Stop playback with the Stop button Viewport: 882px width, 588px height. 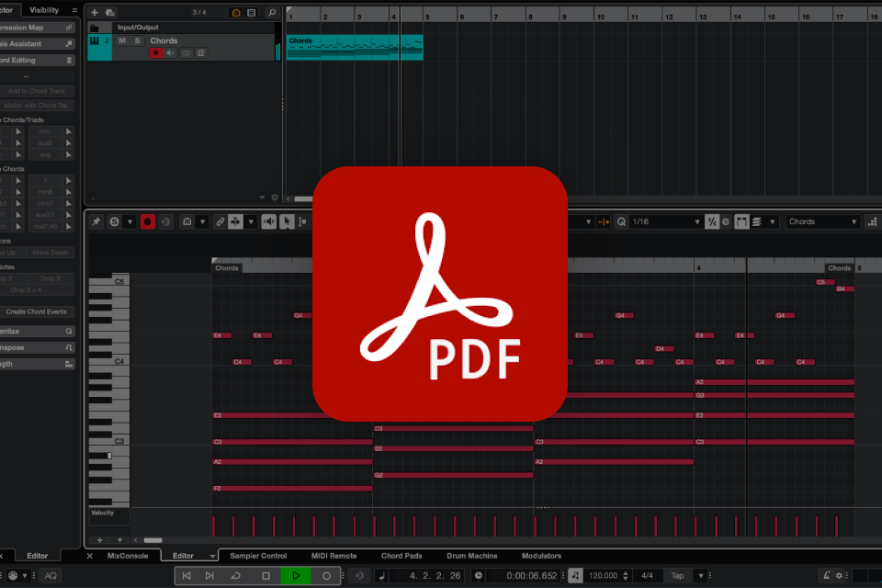click(x=266, y=576)
